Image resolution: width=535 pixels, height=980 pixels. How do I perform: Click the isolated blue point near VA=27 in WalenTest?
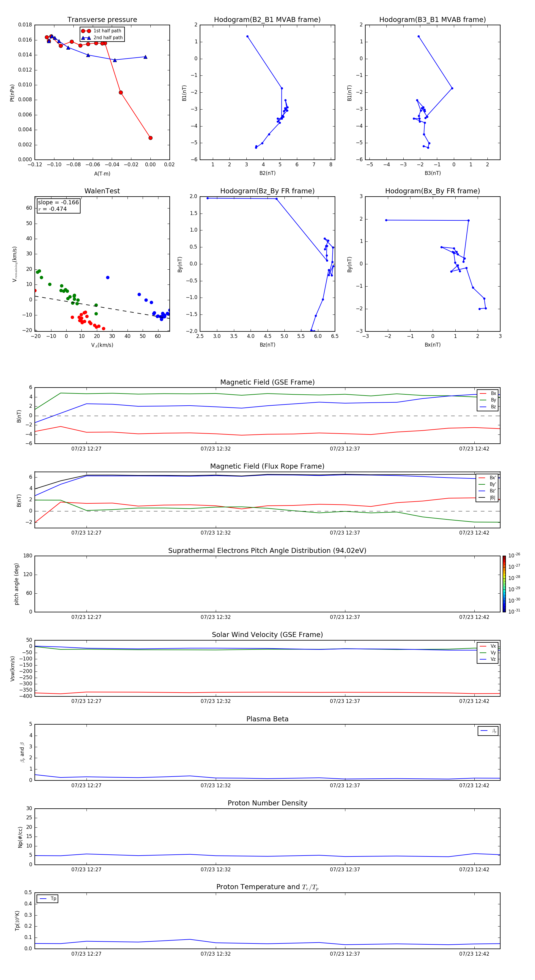[108, 277]
